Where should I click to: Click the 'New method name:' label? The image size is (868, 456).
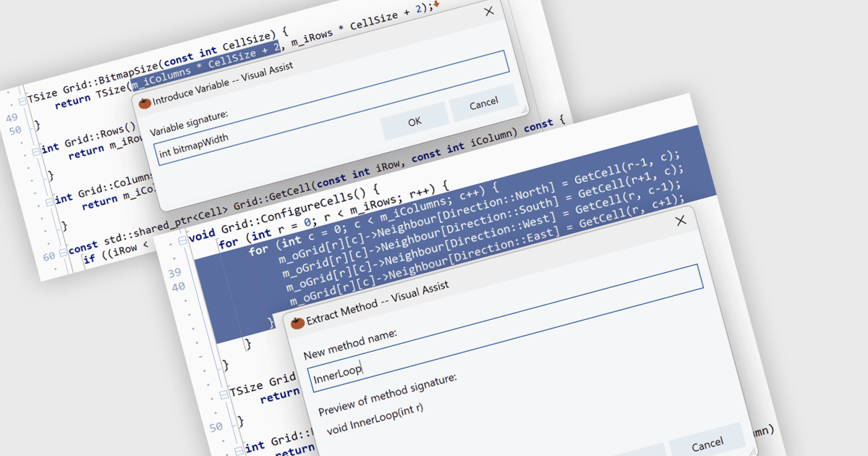tap(350, 343)
